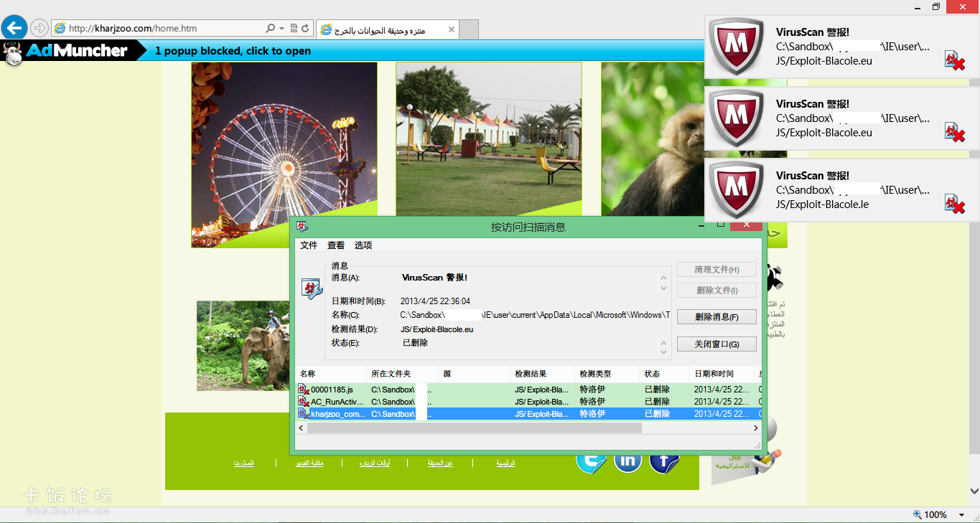This screenshot has height=523, width=980.
Task: Click the 关闭窗口(G) button
Action: click(717, 344)
